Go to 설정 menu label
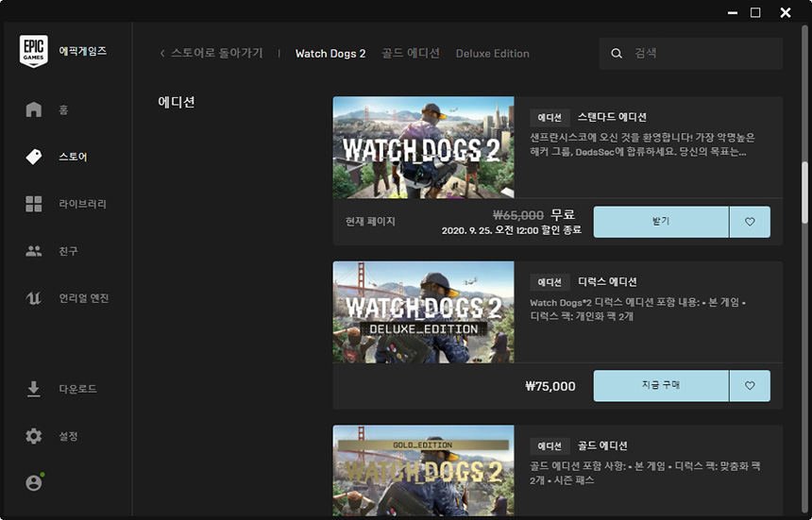 [68, 436]
